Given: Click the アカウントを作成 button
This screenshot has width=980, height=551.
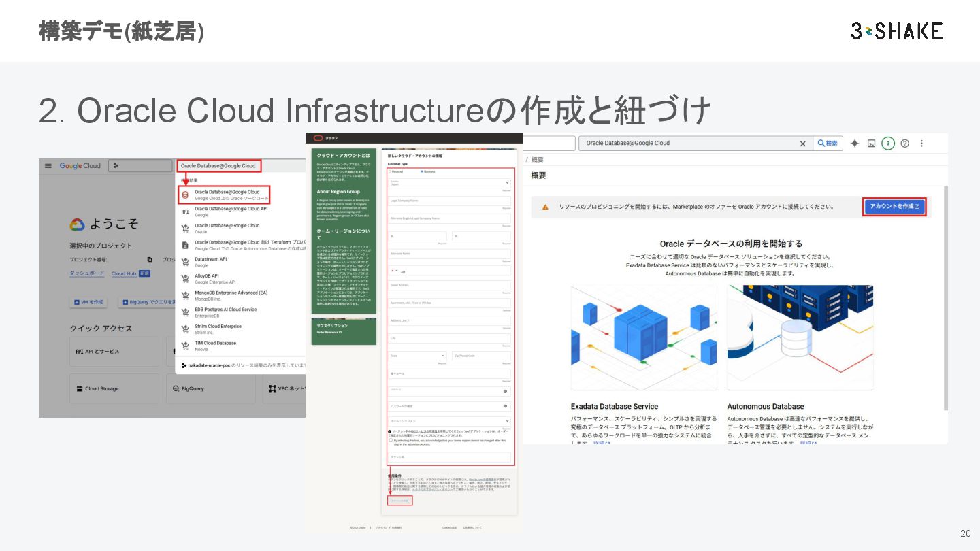Looking at the screenshot, I should click(894, 206).
